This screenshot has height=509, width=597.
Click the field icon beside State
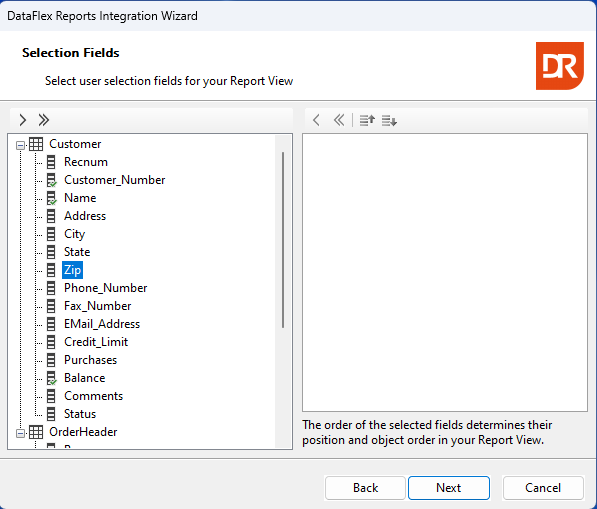(51, 252)
